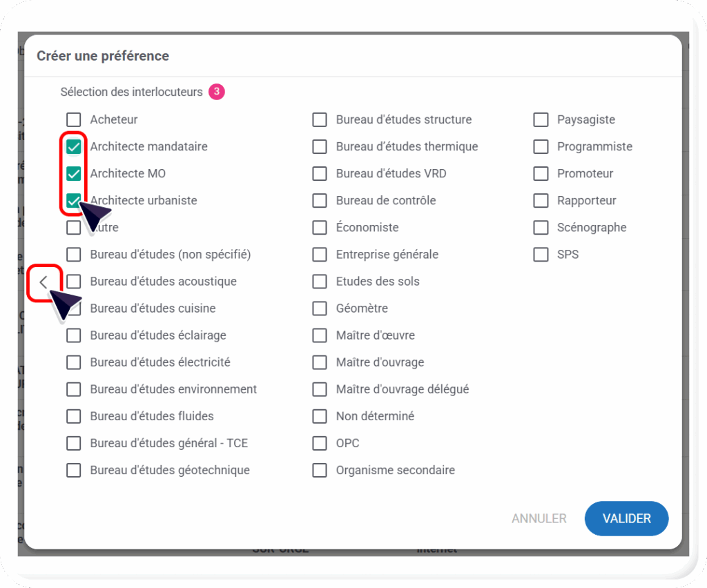
Task: Check Bureau d'études structure option
Action: pos(320,119)
